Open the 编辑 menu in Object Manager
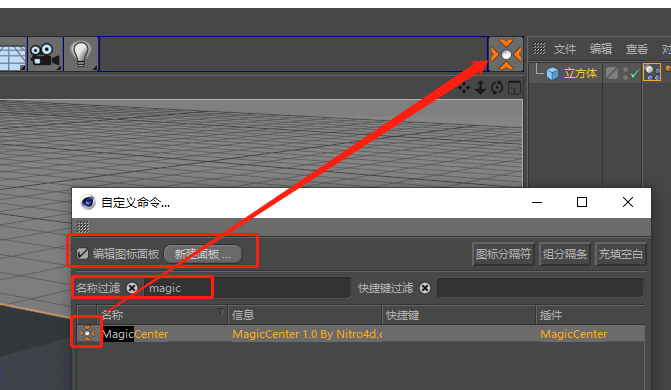 tap(601, 49)
